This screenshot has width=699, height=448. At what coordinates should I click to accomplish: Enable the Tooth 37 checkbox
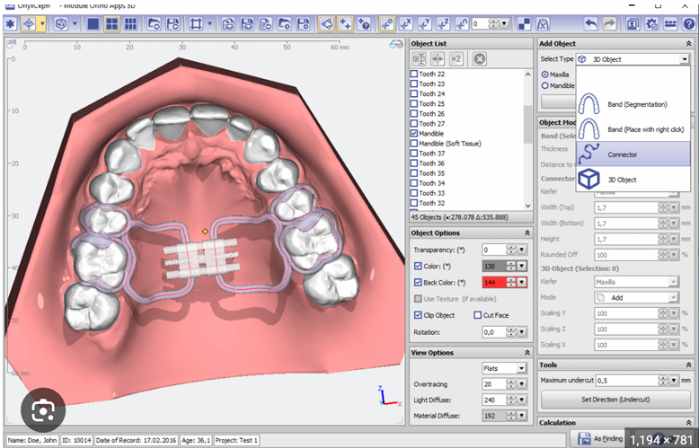pyautogui.click(x=415, y=153)
